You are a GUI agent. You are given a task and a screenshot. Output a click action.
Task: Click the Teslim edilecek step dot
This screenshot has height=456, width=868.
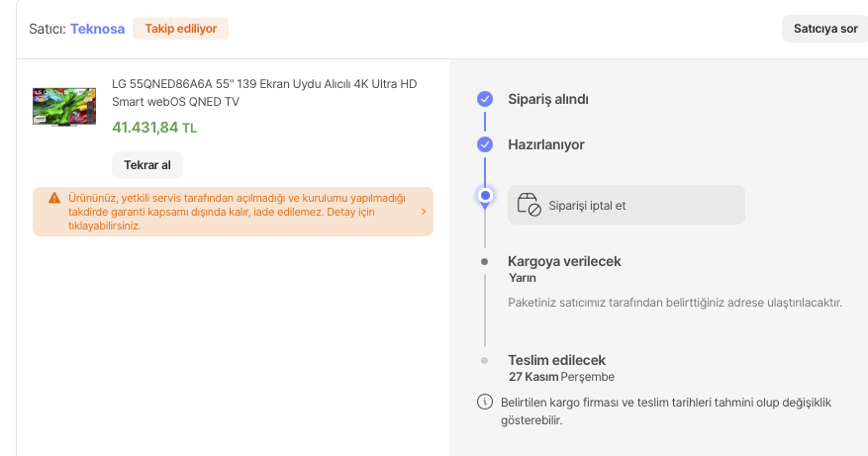484,361
